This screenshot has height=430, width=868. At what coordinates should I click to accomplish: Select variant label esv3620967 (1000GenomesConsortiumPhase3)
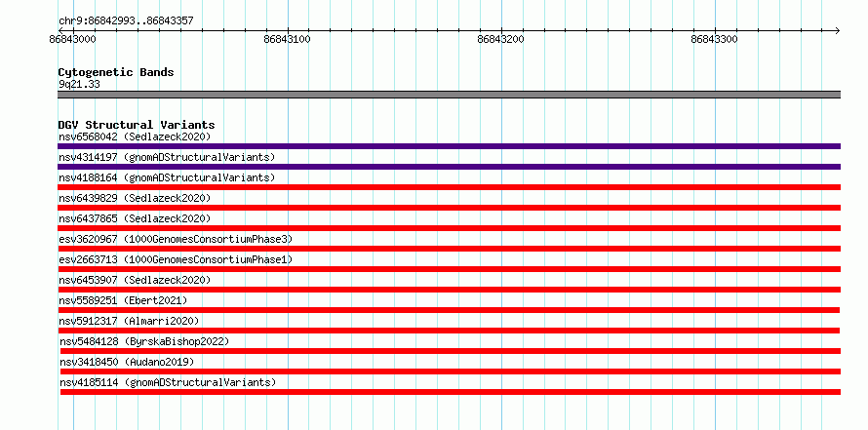click(176, 239)
